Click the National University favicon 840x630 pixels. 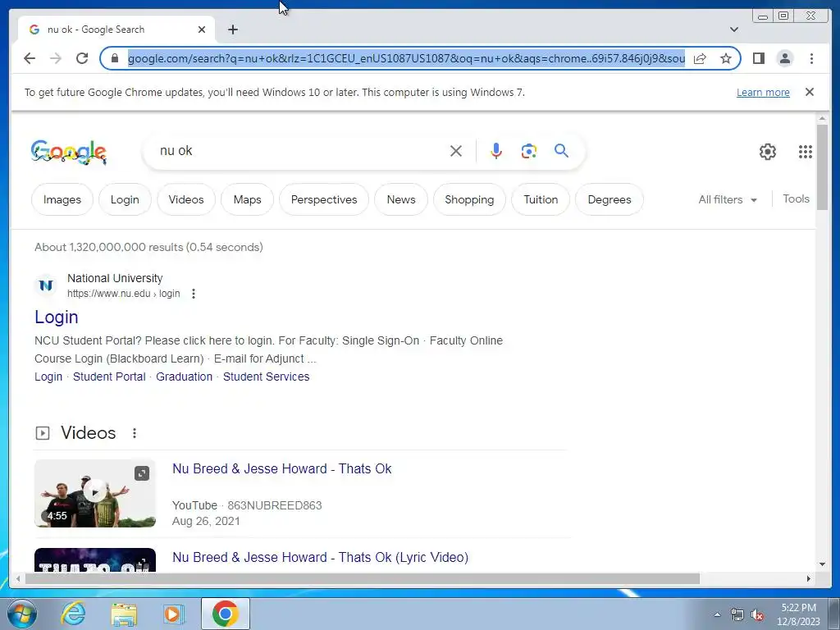(46, 285)
